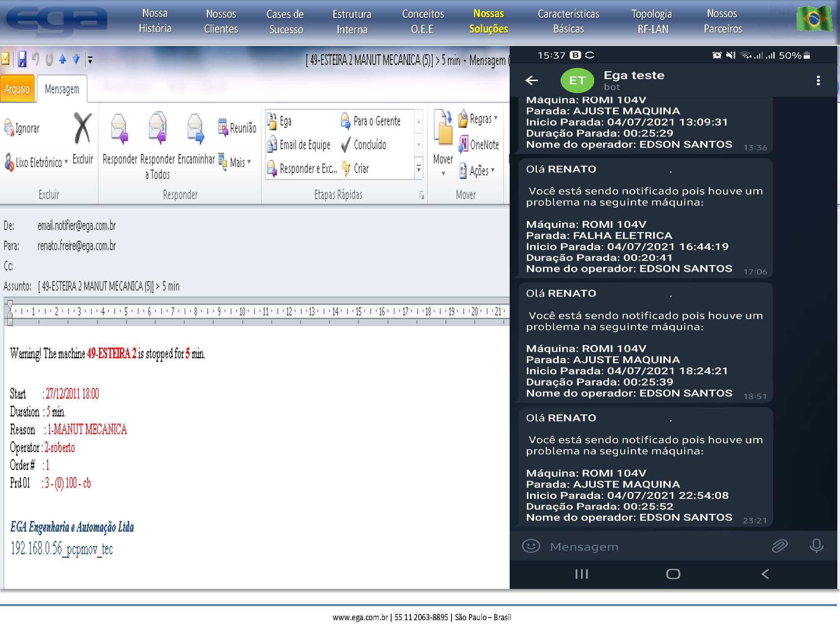Tap the paperclip attachment icon in chat
This screenshot has width=840, height=629.
click(x=779, y=546)
